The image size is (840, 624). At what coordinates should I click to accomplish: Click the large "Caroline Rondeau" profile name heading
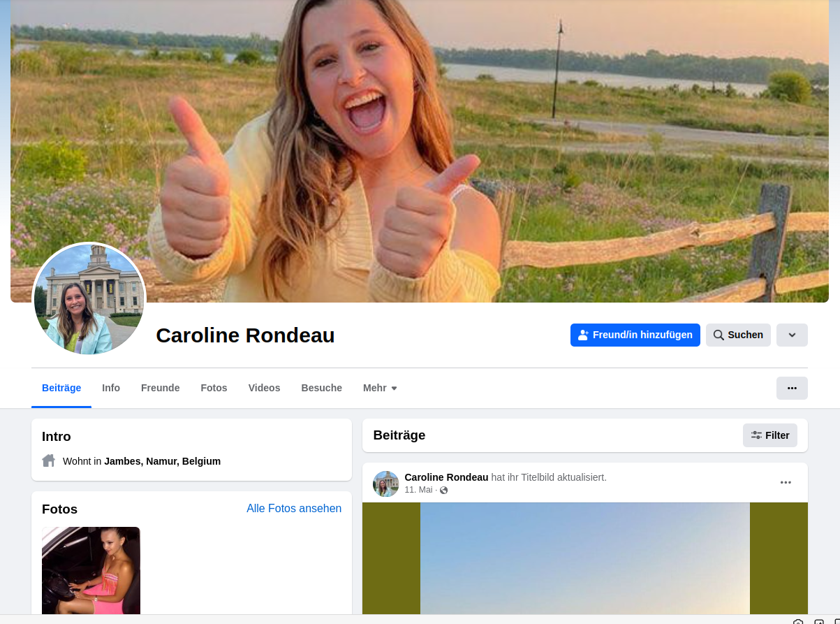(246, 335)
